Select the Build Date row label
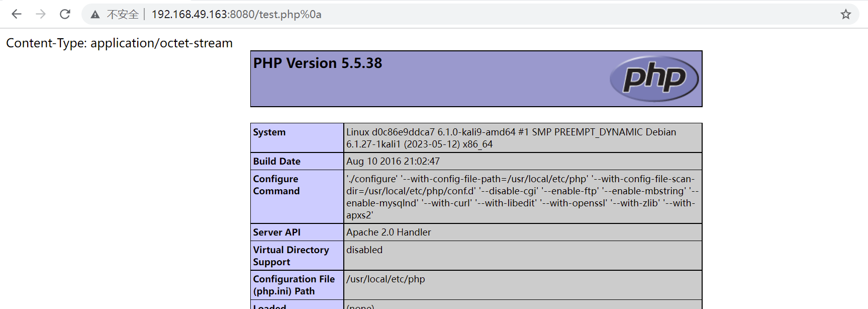 (x=276, y=162)
